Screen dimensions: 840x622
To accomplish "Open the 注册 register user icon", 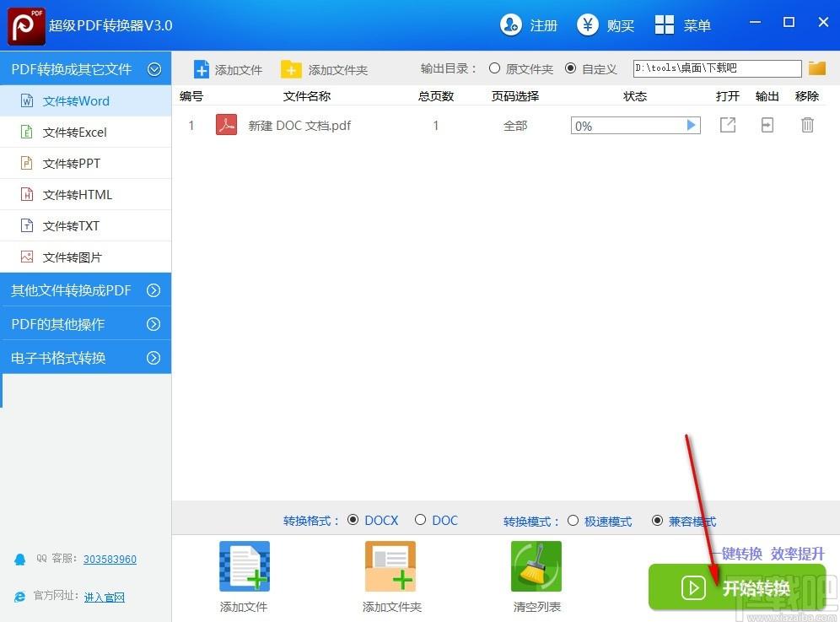I will pos(510,24).
